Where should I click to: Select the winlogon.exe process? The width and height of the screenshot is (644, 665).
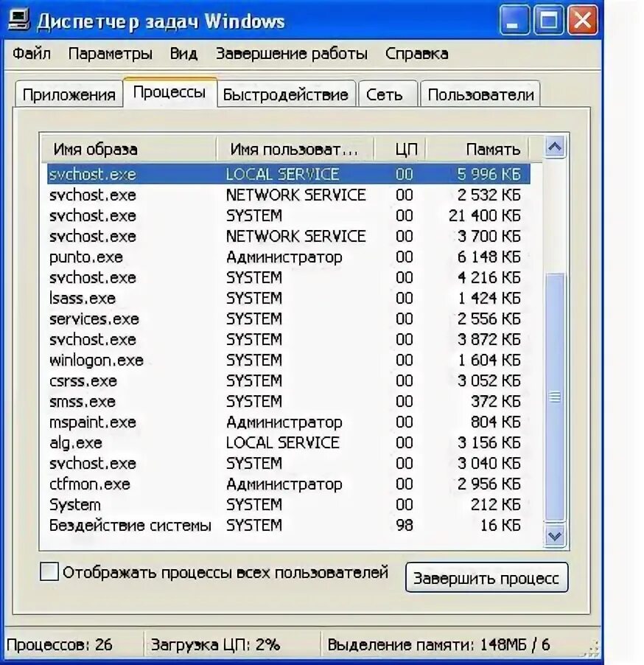click(288, 360)
